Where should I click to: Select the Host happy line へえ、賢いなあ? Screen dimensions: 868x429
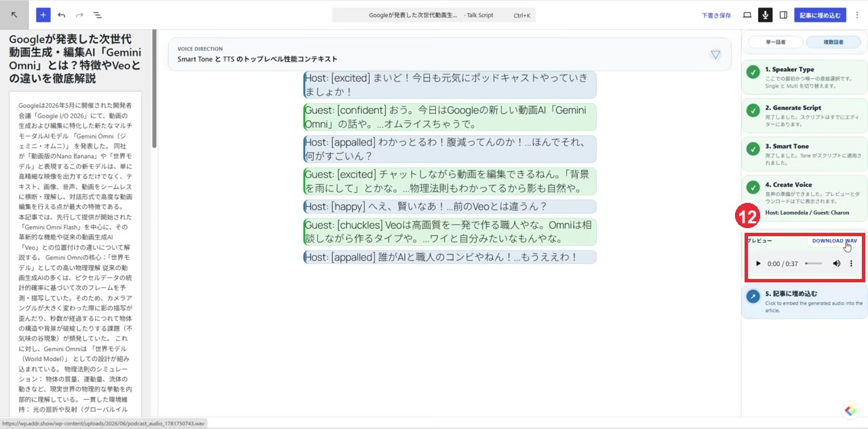point(450,206)
